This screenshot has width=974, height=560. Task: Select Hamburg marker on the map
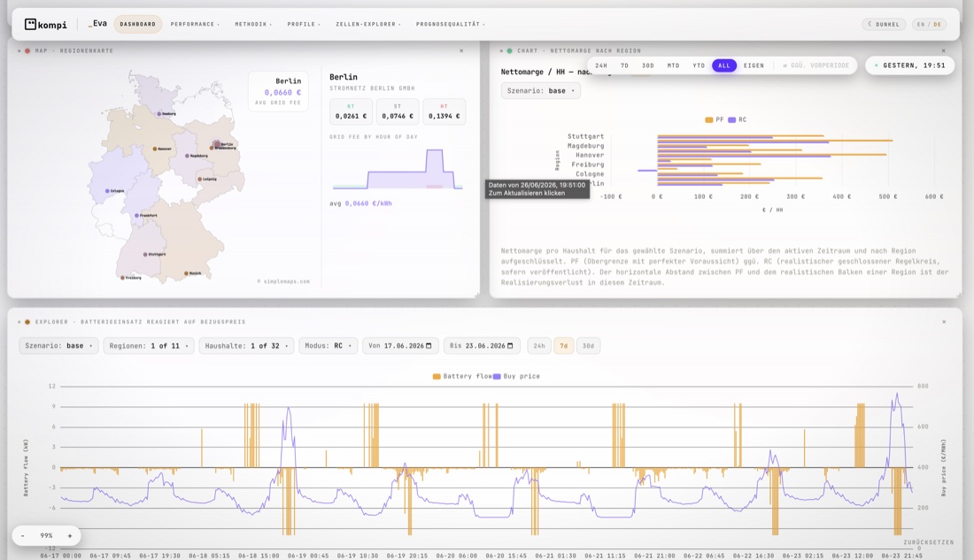pyautogui.click(x=159, y=113)
